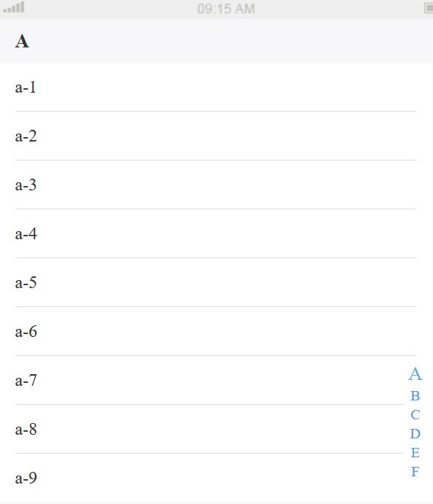The height and width of the screenshot is (504, 433).
Task: Go to index letter F
Action: click(415, 471)
